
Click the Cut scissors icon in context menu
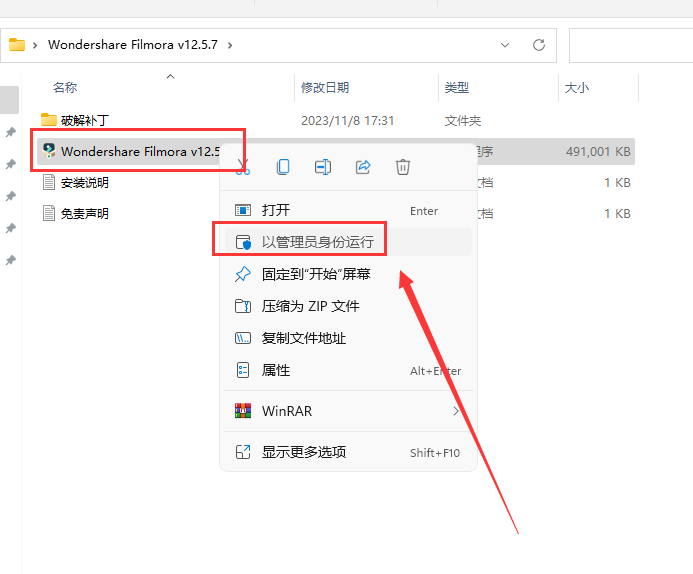click(x=243, y=167)
